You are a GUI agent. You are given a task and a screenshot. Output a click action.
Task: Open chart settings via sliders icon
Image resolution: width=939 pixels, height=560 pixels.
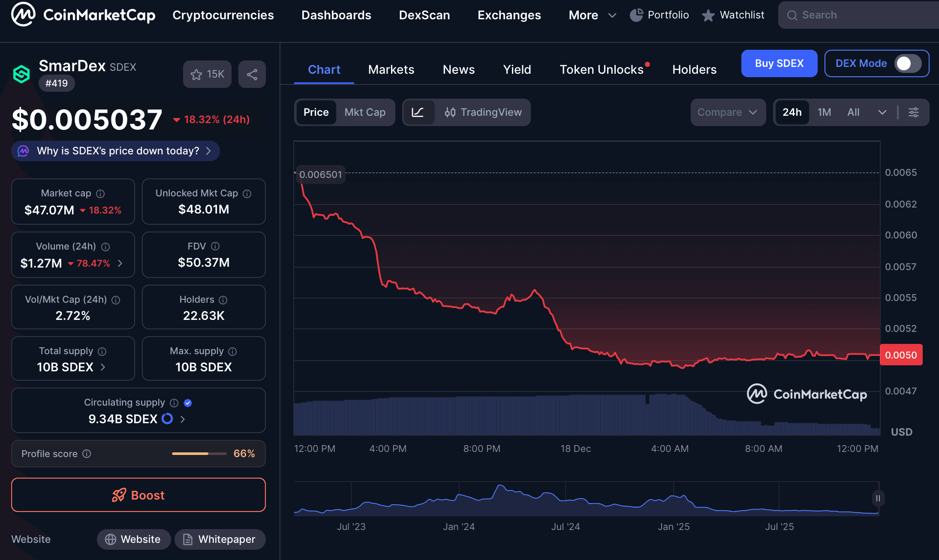tap(914, 112)
